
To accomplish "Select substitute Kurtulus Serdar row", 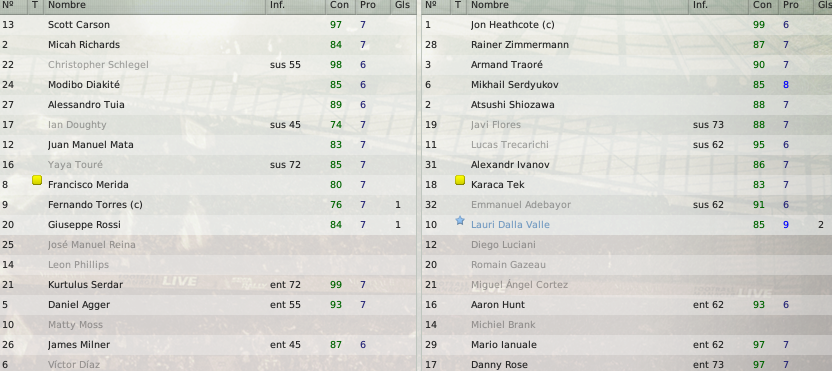I will click(208, 285).
